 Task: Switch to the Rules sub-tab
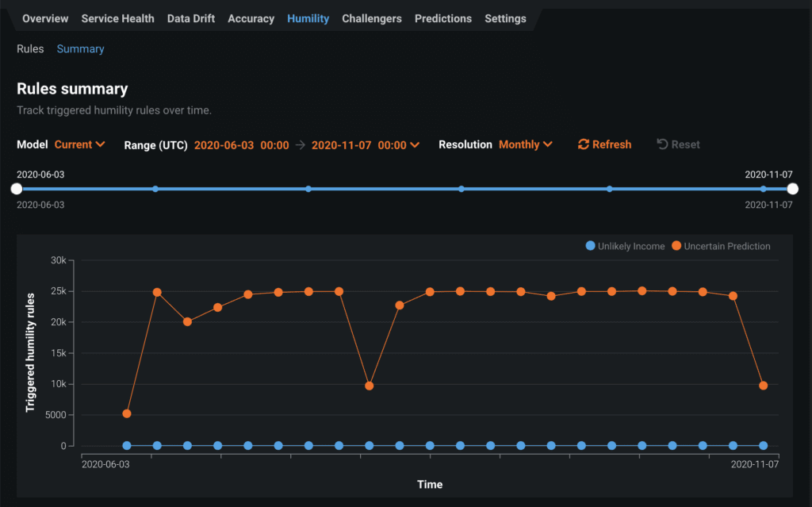[x=30, y=48]
